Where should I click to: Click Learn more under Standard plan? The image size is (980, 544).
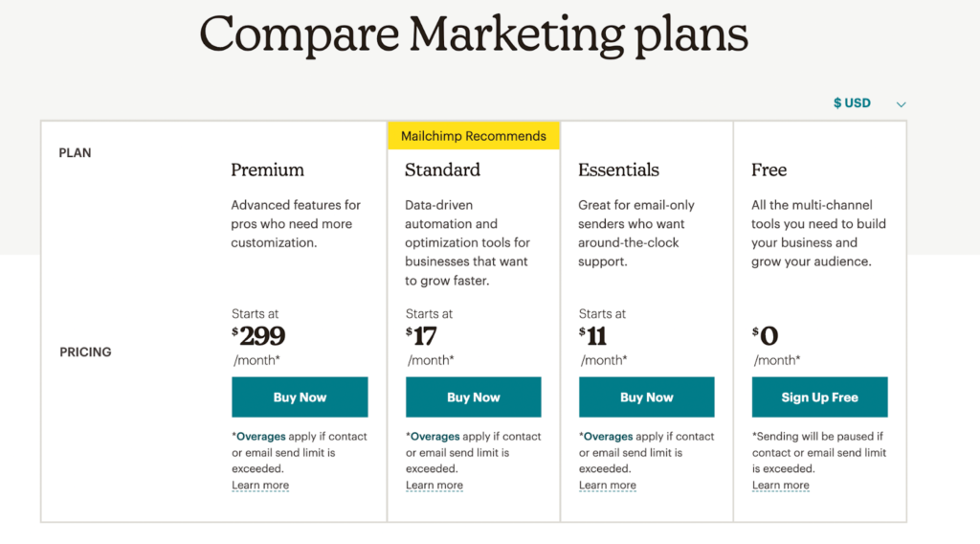(x=434, y=486)
